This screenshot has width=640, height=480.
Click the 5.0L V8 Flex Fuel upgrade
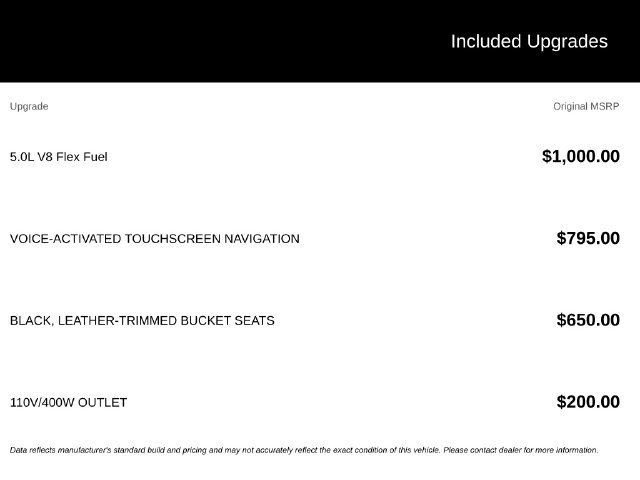tap(59, 157)
